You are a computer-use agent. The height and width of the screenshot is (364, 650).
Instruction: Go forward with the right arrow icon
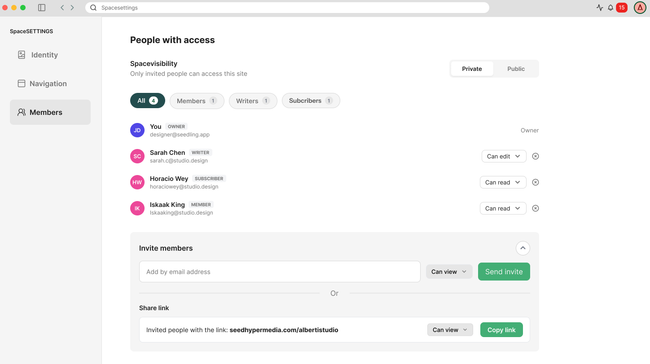coord(72,7)
